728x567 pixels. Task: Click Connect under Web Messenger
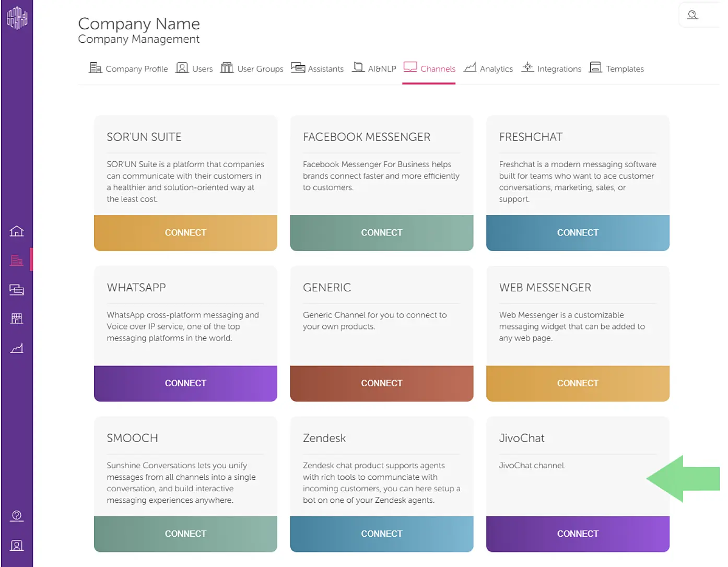578,383
